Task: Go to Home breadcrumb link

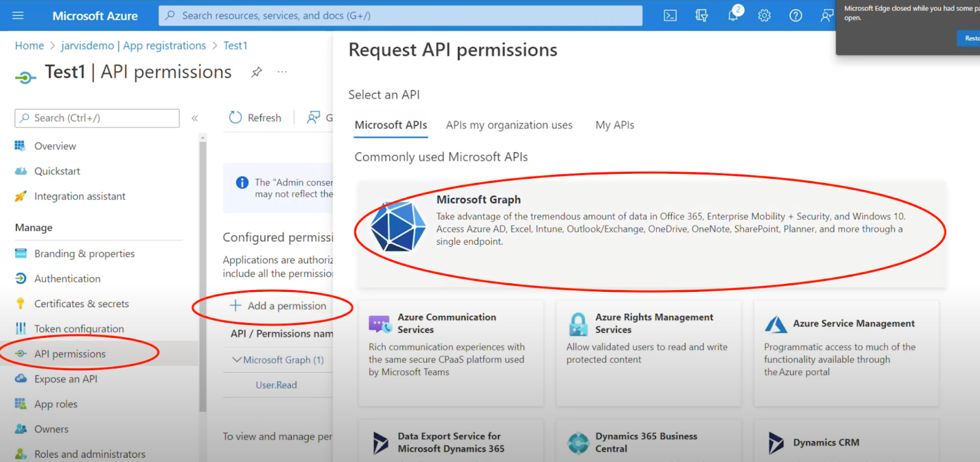Action: tap(29, 46)
